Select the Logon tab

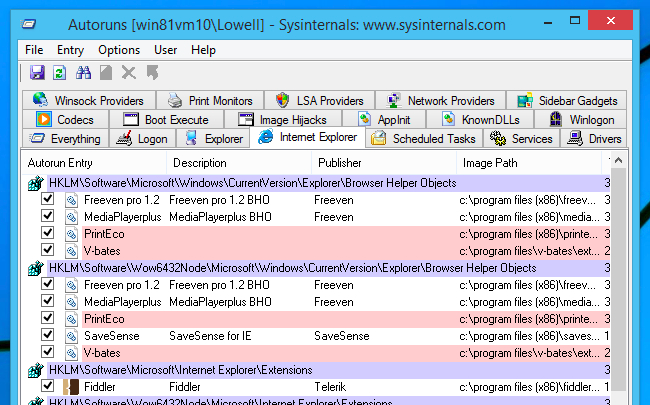coord(142,138)
